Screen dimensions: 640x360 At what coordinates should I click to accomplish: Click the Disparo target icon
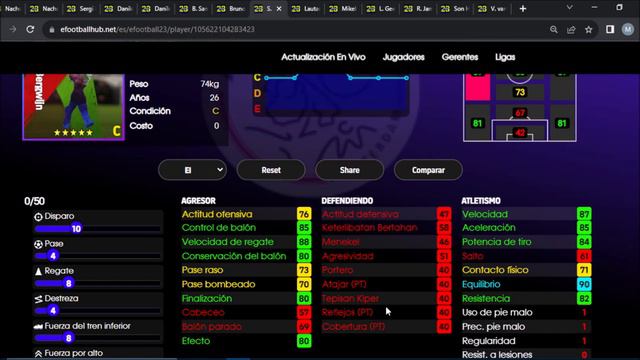(x=38, y=217)
